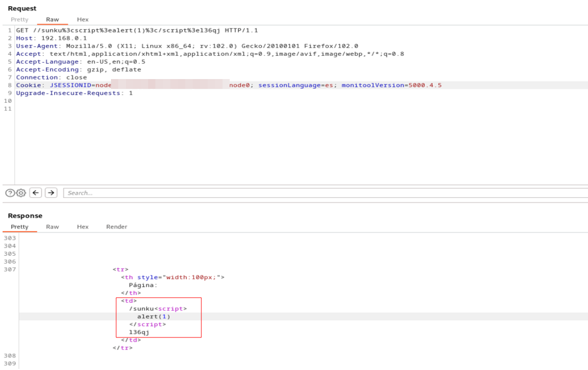Open search settings gear icon
The image size is (588, 370).
click(21, 193)
